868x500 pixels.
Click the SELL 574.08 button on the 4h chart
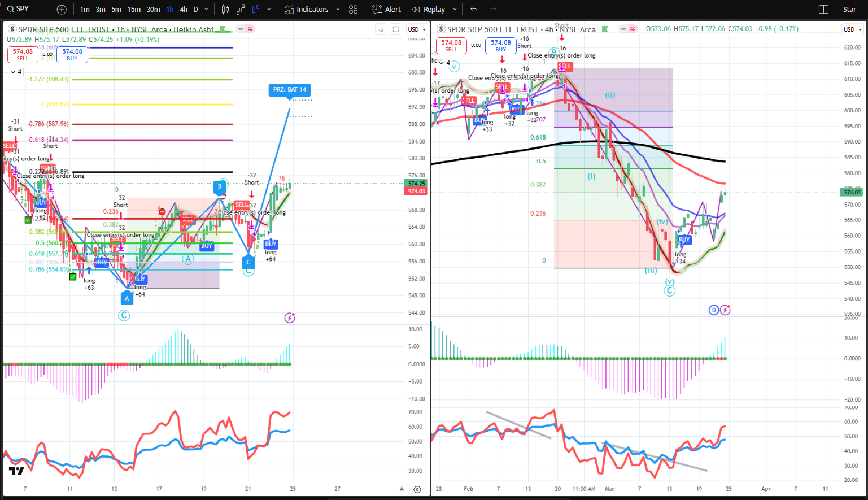[x=451, y=45]
